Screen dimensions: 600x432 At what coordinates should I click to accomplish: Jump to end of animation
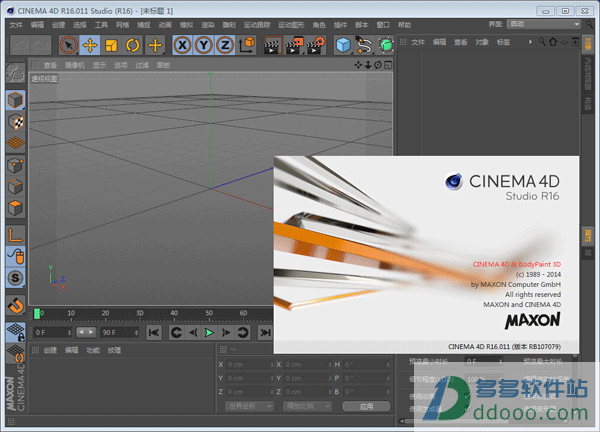tap(265, 333)
